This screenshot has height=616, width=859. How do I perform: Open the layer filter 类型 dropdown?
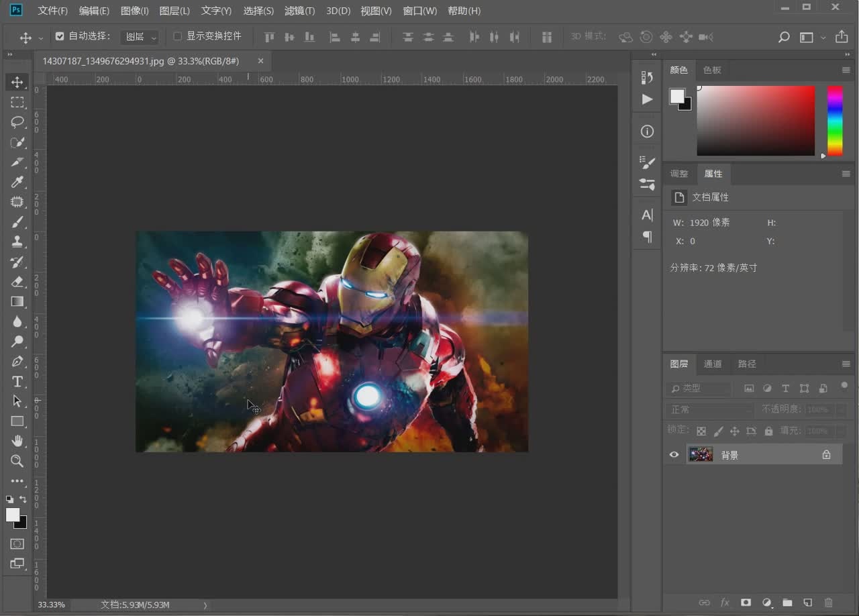[x=699, y=388]
